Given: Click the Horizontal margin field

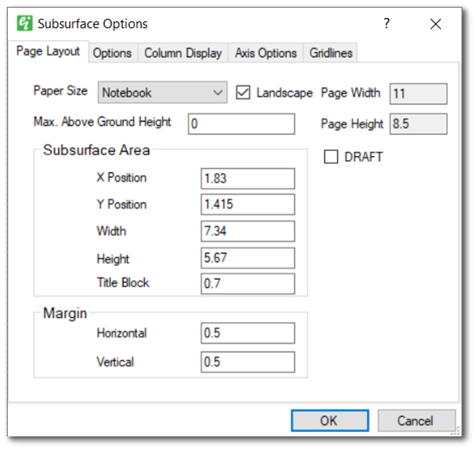Looking at the screenshot, I should pyautogui.click(x=247, y=333).
